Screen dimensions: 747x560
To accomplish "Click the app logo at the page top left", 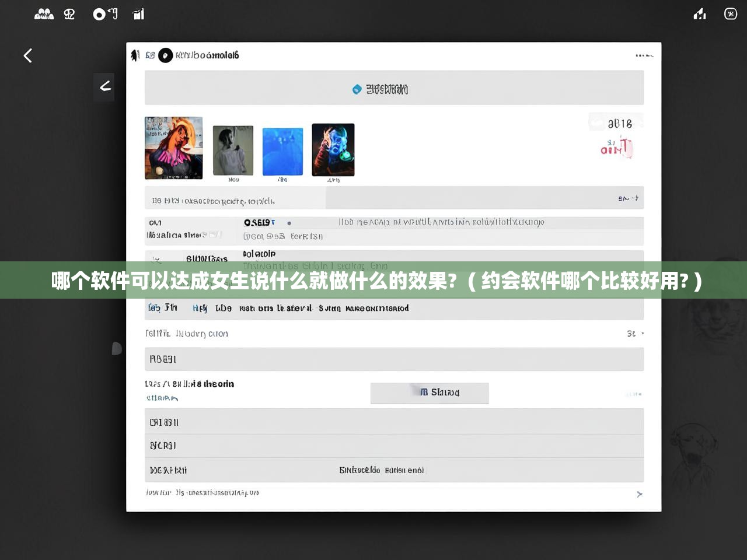I will point(135,55).
